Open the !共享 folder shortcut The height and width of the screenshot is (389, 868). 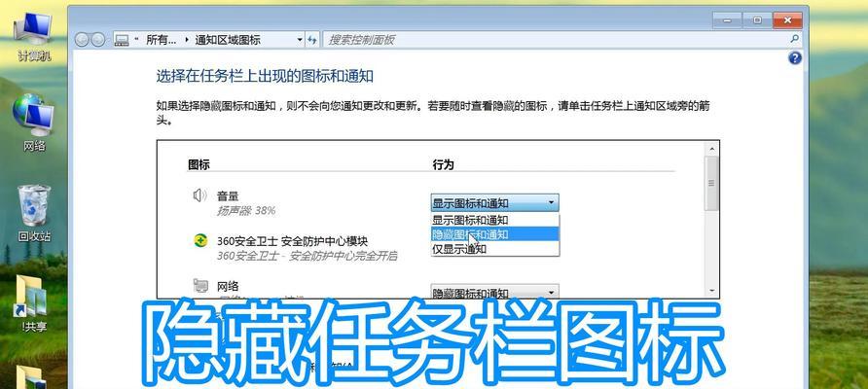click(x=34, y=303)
